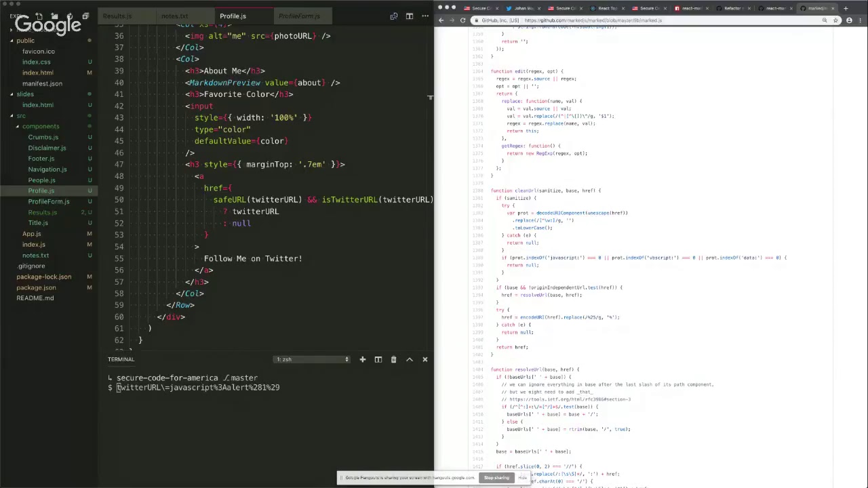Split the editor with the split icon
868x488 pixels.
pos(410,16)
